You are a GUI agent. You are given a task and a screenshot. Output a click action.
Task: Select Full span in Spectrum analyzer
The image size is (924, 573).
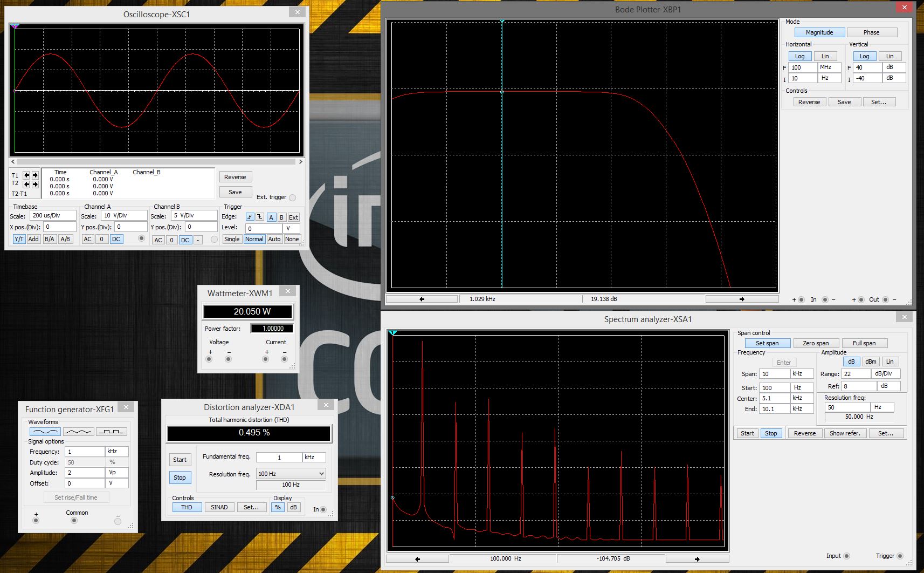(864, 343)
